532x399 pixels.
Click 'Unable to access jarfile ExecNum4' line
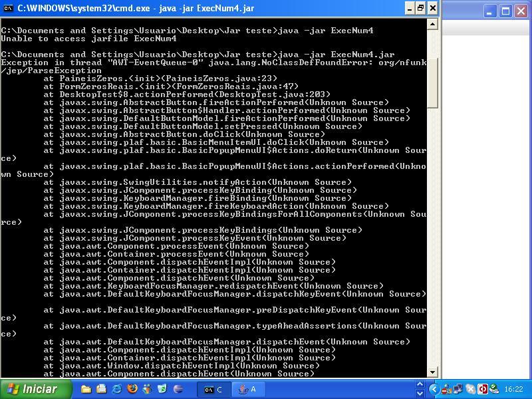88,39
